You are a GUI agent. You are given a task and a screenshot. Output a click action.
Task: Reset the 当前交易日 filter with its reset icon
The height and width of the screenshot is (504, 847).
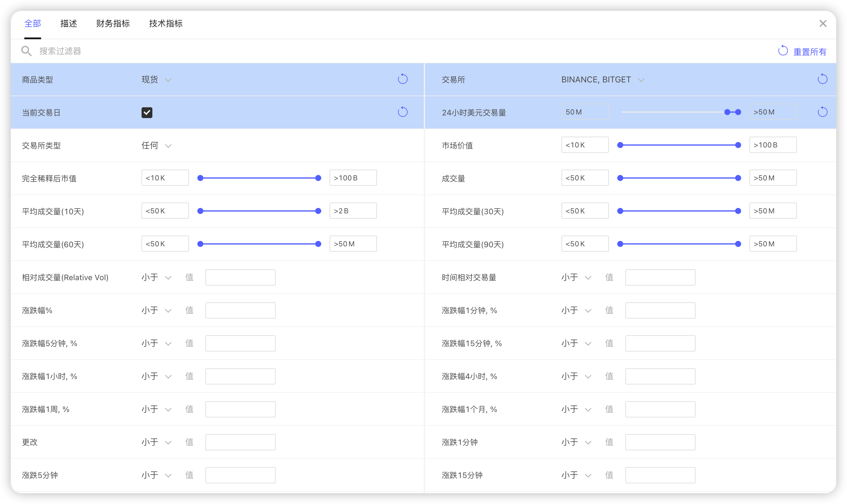coord(403,112)
